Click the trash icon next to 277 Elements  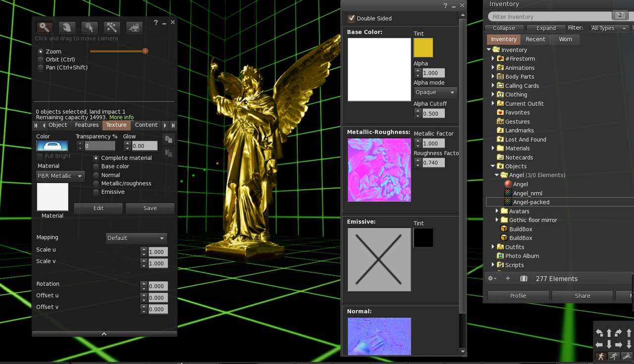pyautogui.click(x=524, y=278)
